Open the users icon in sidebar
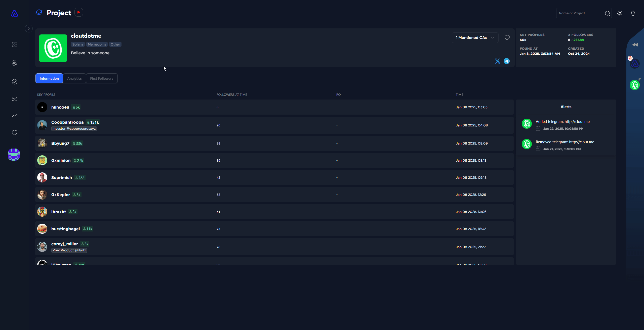Screen dimensions: 644x330 [x=15, y=63]
